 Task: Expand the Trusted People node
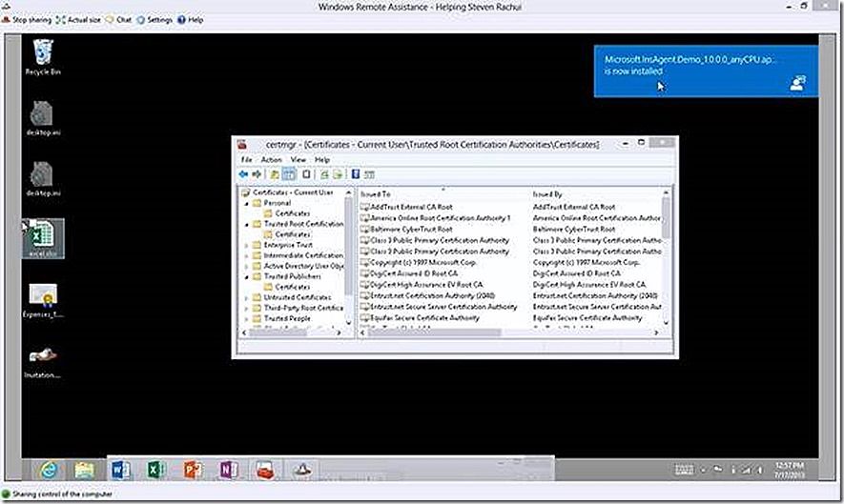click(247, 318)
